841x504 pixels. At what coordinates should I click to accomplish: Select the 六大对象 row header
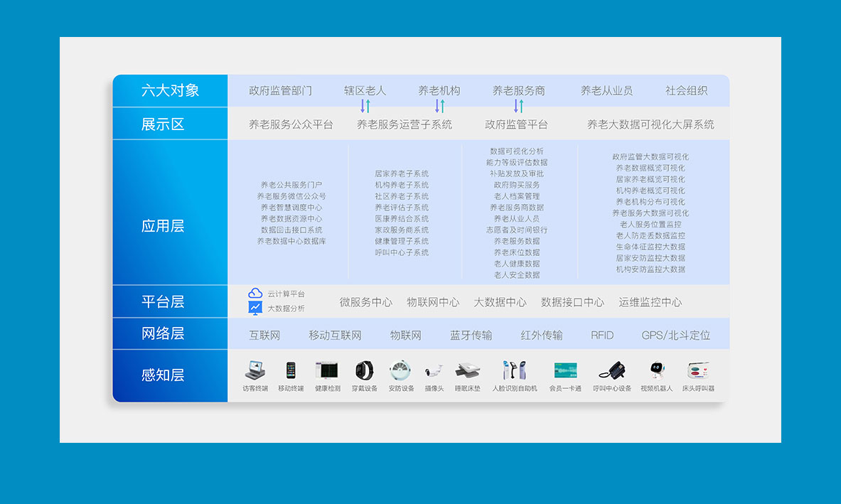point(170,90)
